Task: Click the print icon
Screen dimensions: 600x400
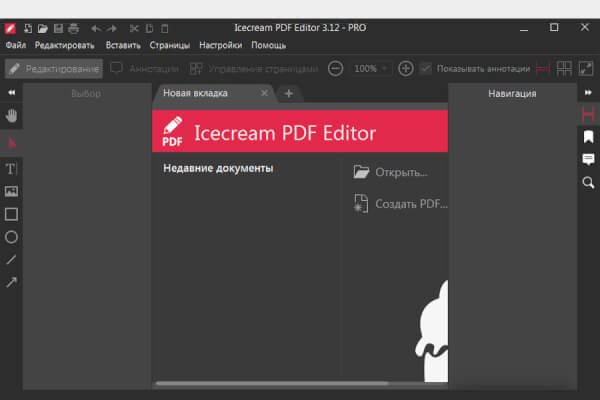Action: [x=73, y=28]
